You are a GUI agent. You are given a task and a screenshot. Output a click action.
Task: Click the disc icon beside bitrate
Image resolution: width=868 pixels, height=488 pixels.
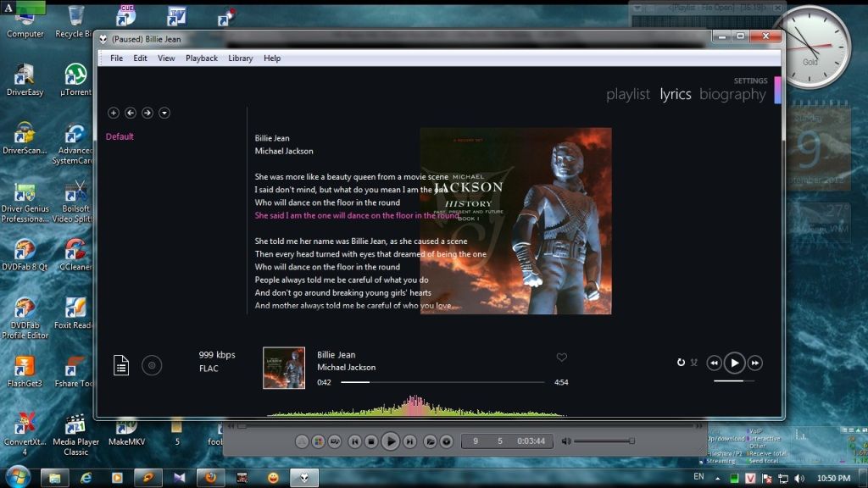(x=152, y=365)
